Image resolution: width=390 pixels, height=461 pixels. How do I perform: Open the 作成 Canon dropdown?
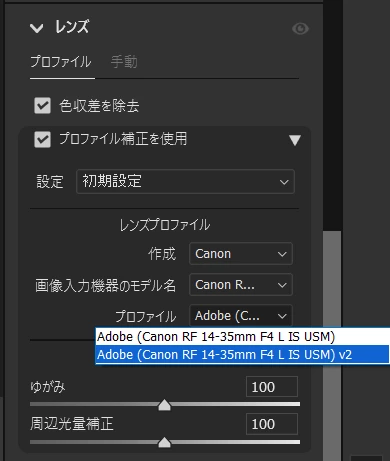(241, 254)
